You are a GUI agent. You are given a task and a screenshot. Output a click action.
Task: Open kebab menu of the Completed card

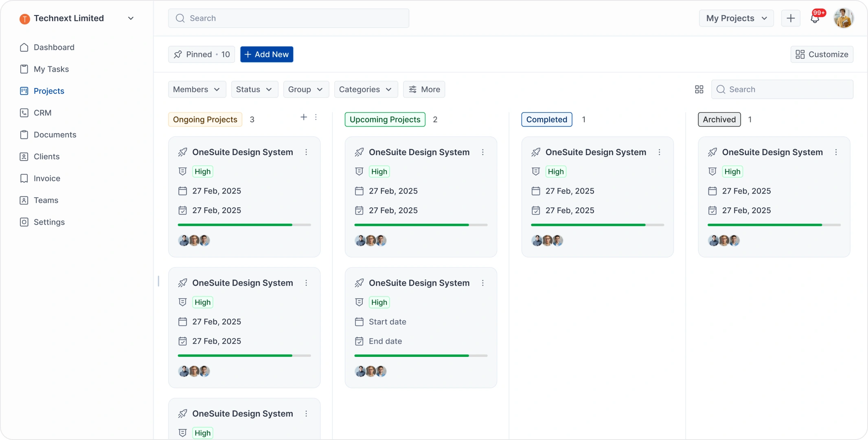click(660, 152)
